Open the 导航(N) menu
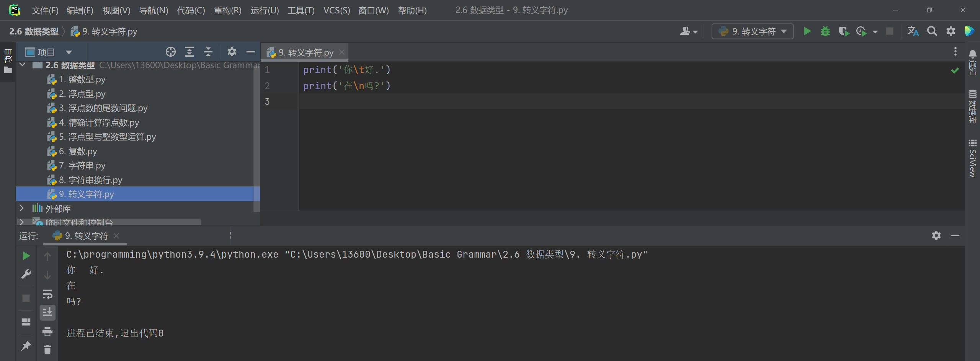 [x=154, y=10]
